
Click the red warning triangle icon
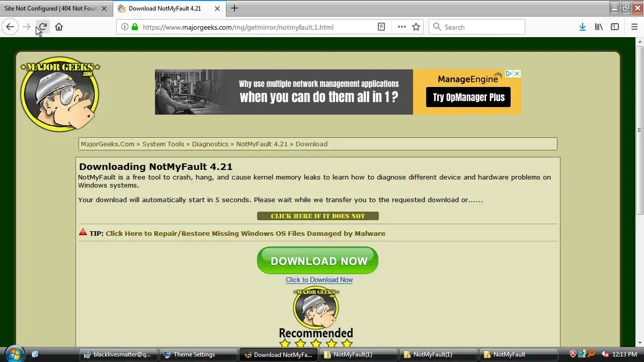coord(83,232)
